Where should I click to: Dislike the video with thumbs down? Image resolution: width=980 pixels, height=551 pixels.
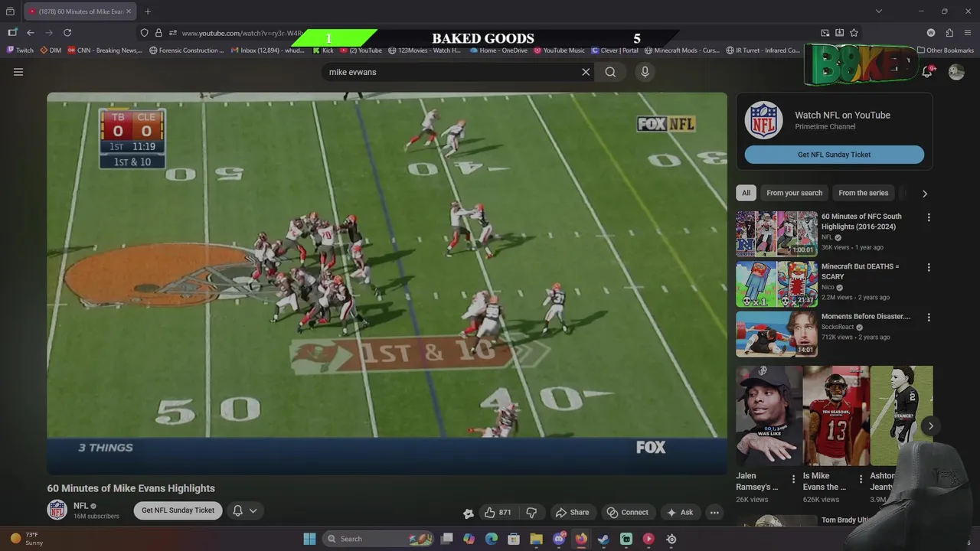(531, 512)
